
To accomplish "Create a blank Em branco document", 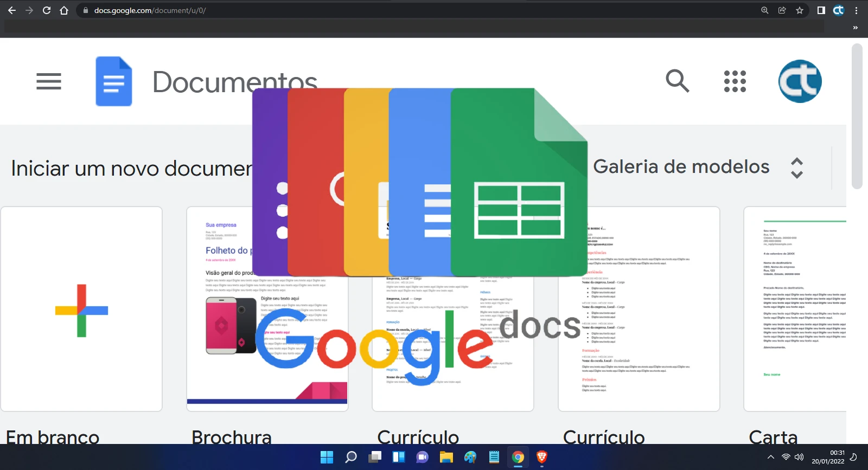I will tap(81, 309).
